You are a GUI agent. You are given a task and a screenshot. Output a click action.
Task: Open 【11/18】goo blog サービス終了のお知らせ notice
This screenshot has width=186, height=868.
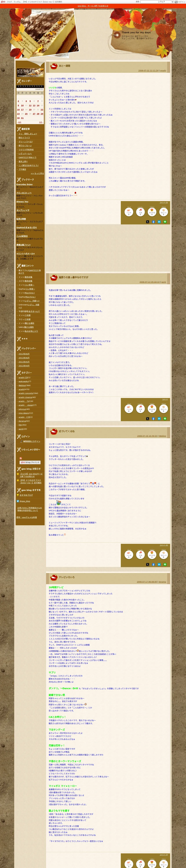point(31,475)
